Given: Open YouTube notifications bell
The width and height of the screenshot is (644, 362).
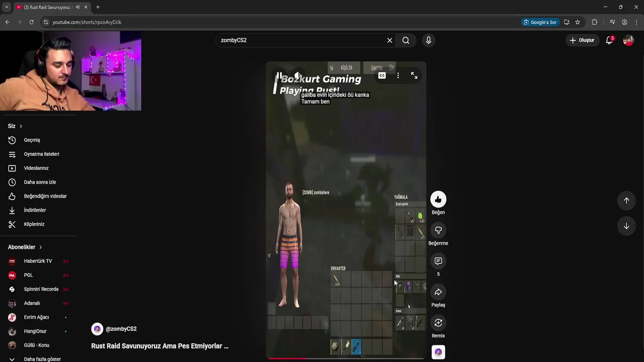Looking at the screenshot, I should tap(609, 40).
